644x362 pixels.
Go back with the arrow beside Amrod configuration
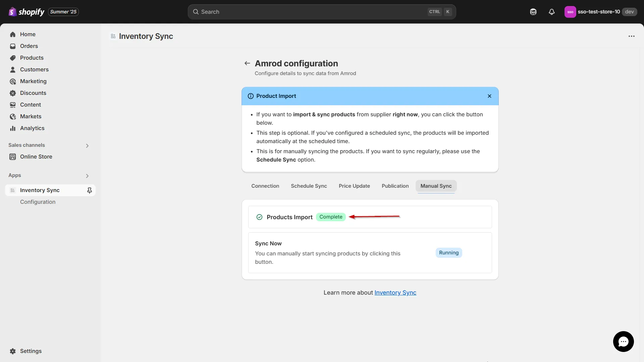[x=247, y=63]
